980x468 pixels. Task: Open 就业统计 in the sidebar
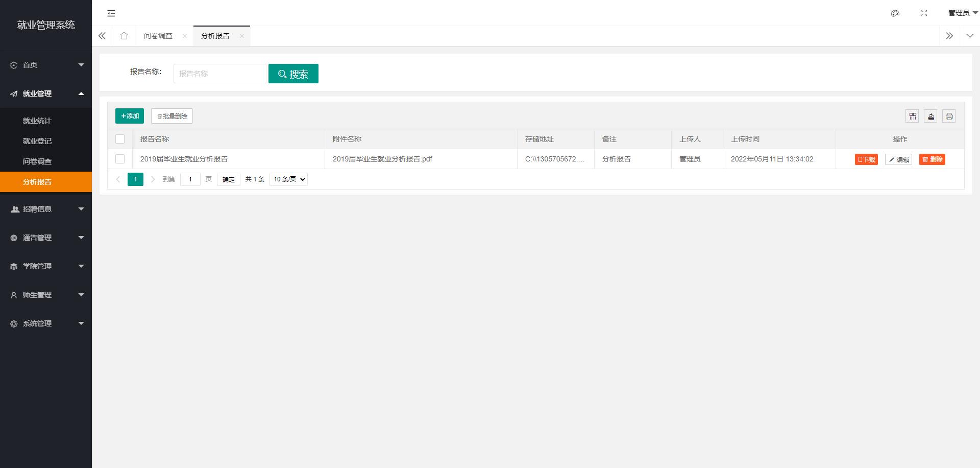click(46, 121)
